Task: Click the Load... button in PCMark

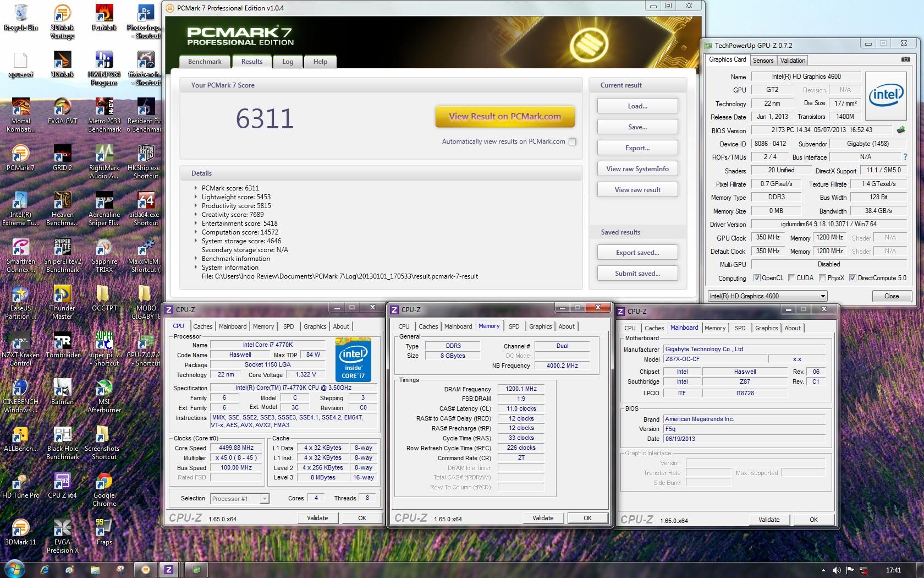Action: click(x=637, y=106)
